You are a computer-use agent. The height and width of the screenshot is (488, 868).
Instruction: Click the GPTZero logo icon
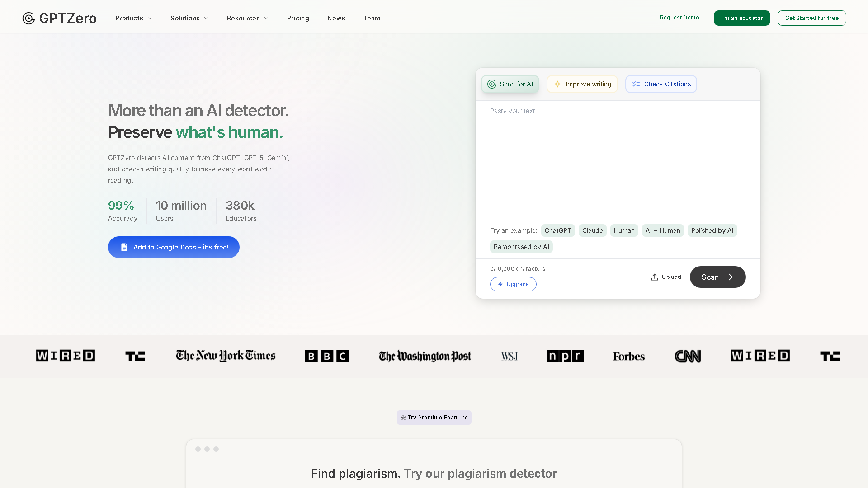click(x=28, y=19)
